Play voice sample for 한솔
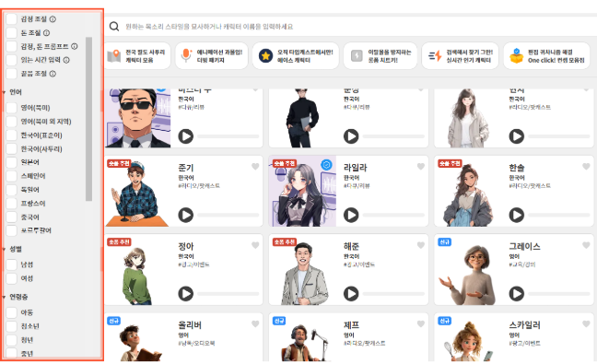The height and width of the screenshot is (364, 597). click(517, 215)
